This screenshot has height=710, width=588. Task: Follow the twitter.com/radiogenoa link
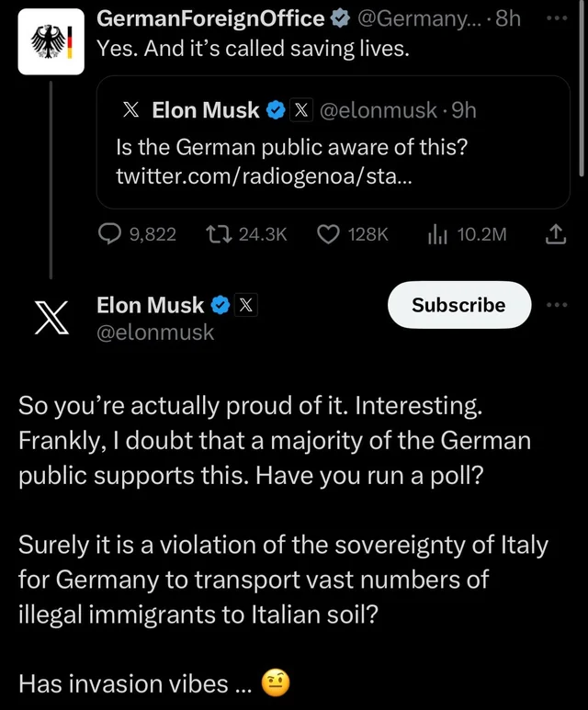(264, 175)
